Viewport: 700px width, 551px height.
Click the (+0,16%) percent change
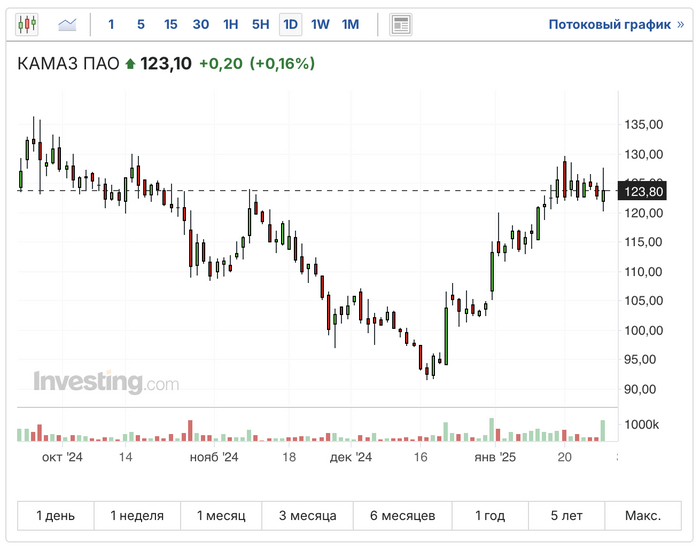282,64
